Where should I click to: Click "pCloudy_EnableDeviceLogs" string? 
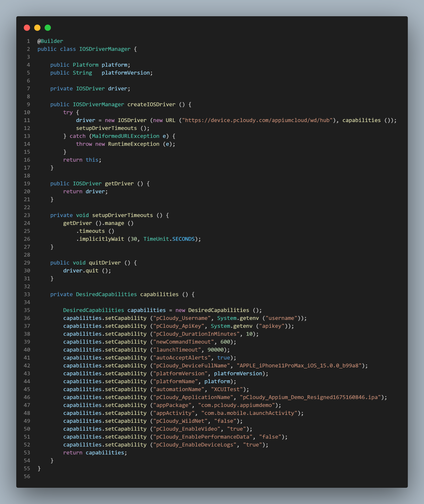pos(195,445)
